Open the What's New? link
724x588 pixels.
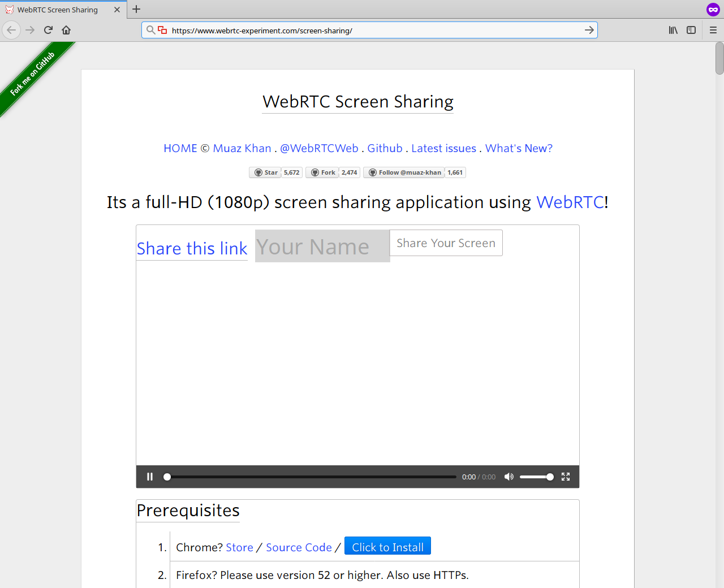tap(519, 148)
